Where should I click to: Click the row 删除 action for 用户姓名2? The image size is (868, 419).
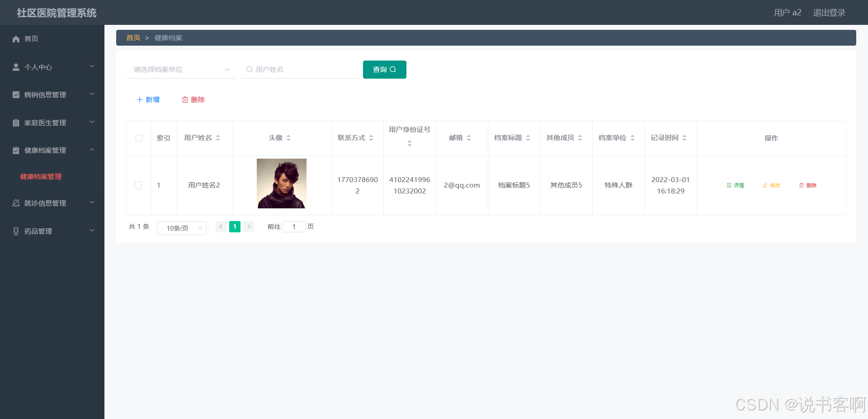point(807,185)
